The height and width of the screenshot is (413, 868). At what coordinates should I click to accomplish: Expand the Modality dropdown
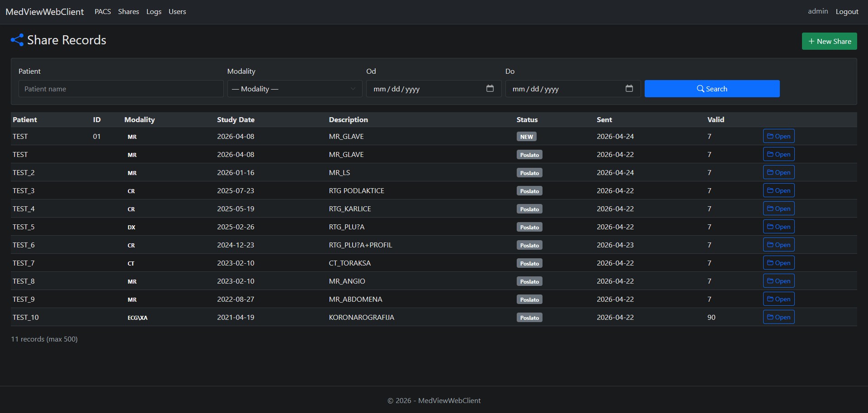pyautogui.click(x=295, y=89)
